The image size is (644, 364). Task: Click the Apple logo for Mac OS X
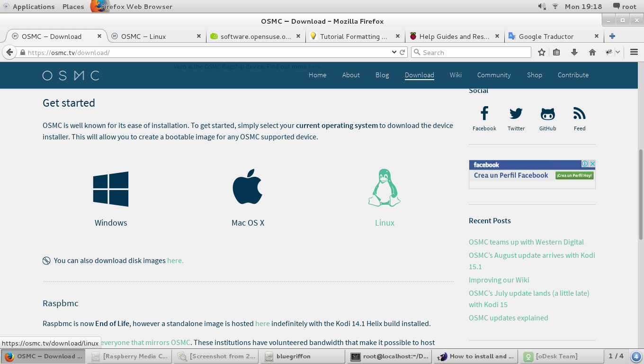point(248,187)
